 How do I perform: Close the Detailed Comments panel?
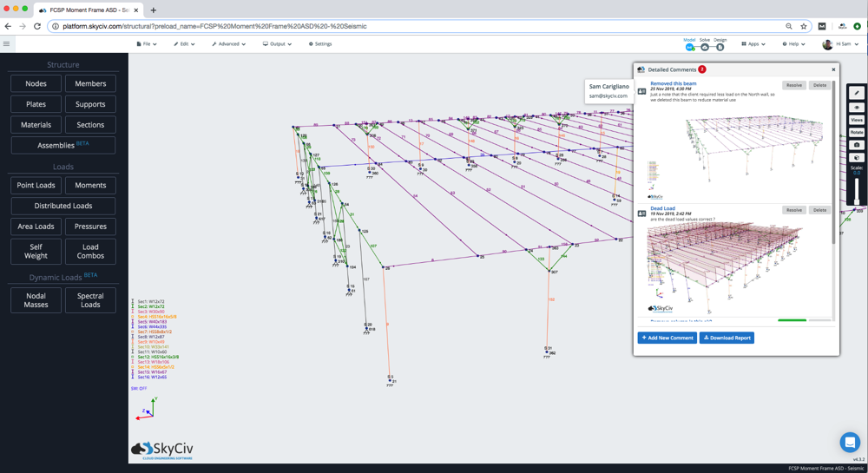(x=833, y=69)
